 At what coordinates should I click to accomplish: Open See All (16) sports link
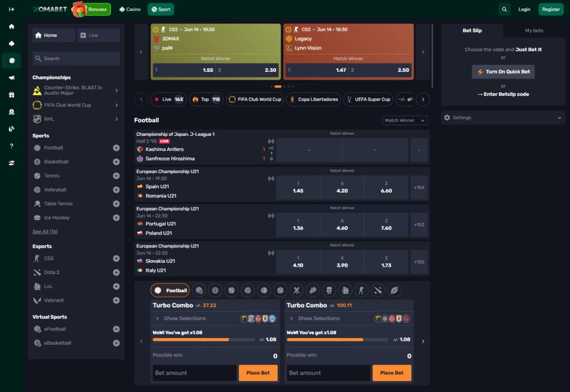[x=45, y=232]
